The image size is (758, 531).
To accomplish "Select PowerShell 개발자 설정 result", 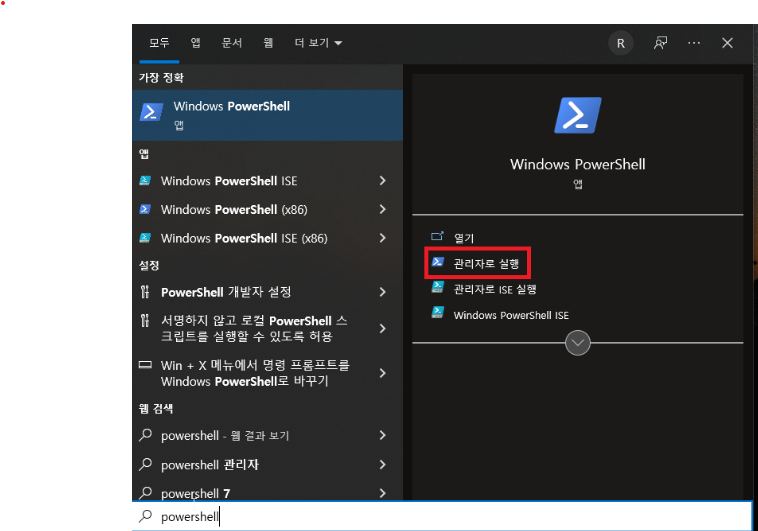I will pyautogui.click(x=226, y=292).
